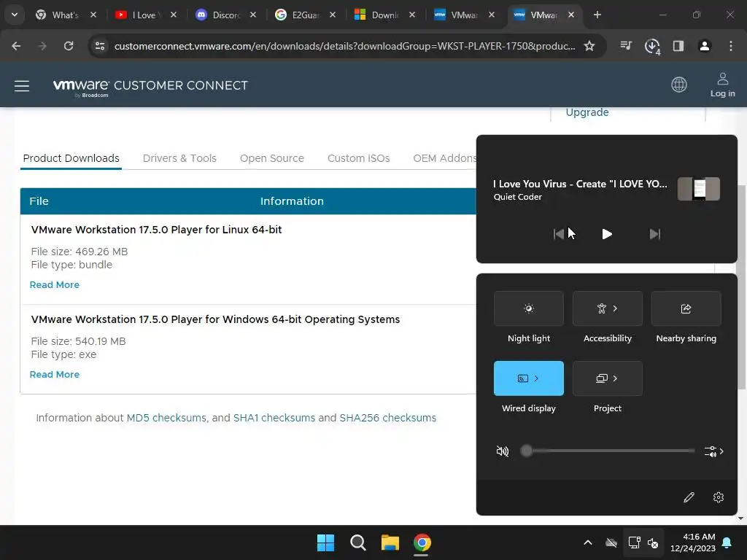
Task: Bookmark this page with the star icon
Action: (x=589, y=46)
